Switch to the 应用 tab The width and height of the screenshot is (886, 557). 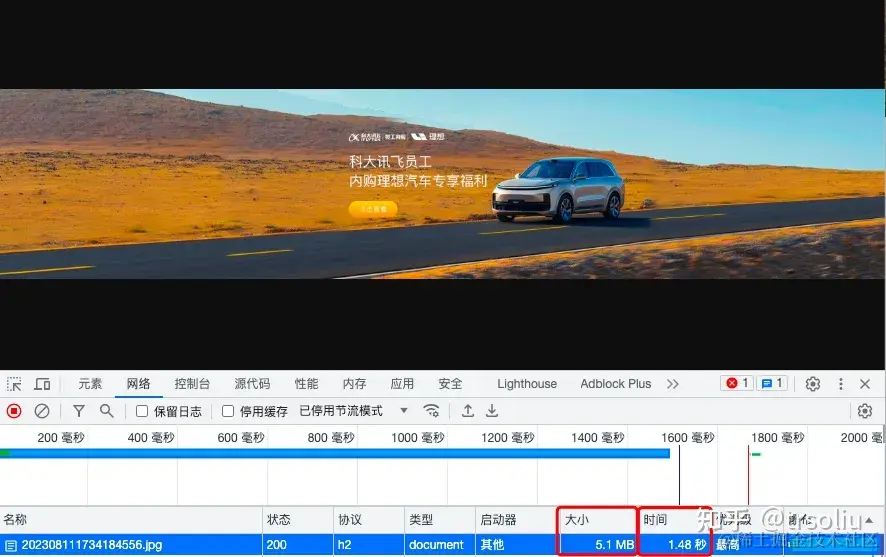tap(402, 384)
